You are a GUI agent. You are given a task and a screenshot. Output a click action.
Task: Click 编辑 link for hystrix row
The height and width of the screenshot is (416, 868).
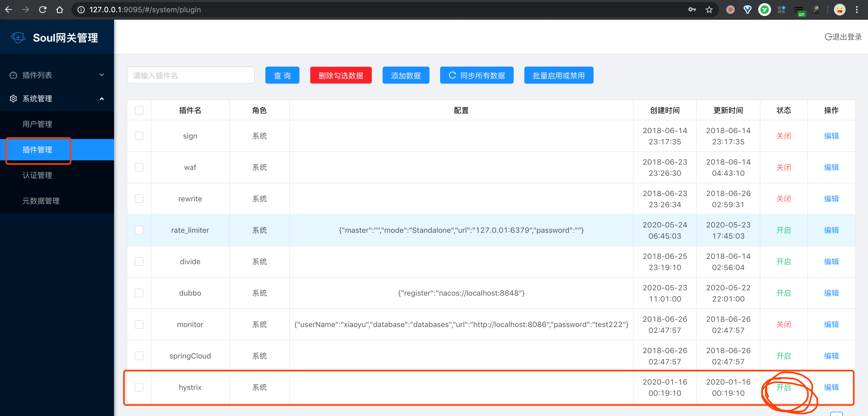coord(831,387)
